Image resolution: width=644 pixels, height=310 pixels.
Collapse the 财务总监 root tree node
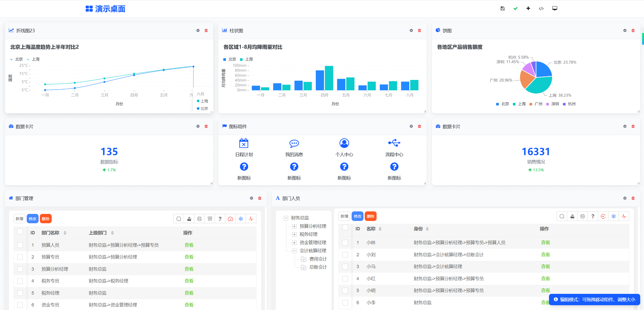286,218
